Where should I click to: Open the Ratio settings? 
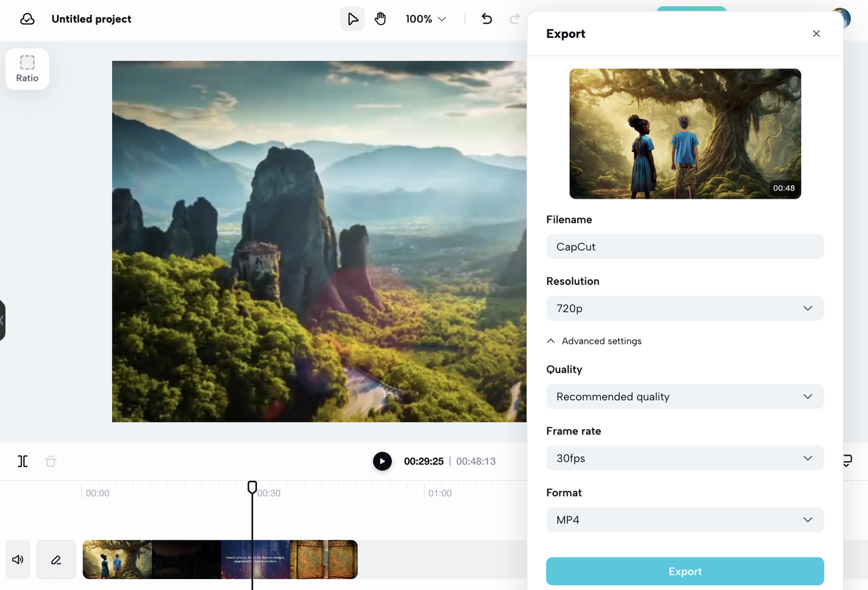(x=27, y=69)
